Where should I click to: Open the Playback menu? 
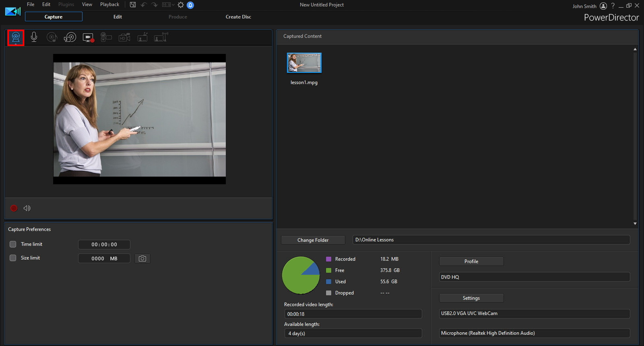(x=109, y=4)
